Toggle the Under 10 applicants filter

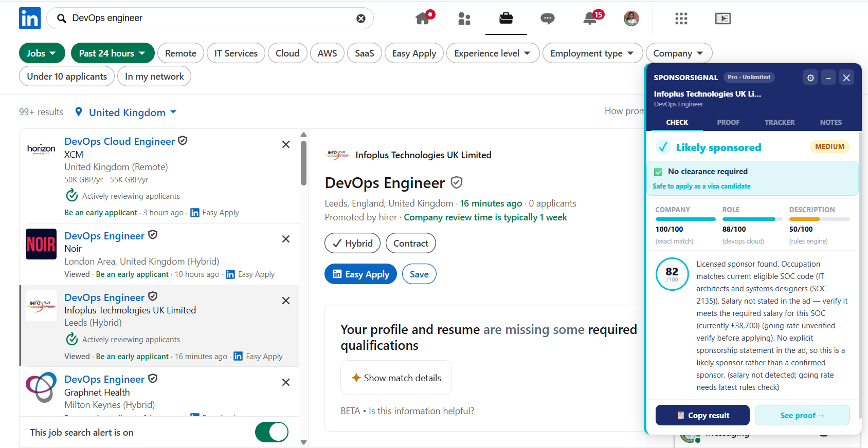point(67,76)
